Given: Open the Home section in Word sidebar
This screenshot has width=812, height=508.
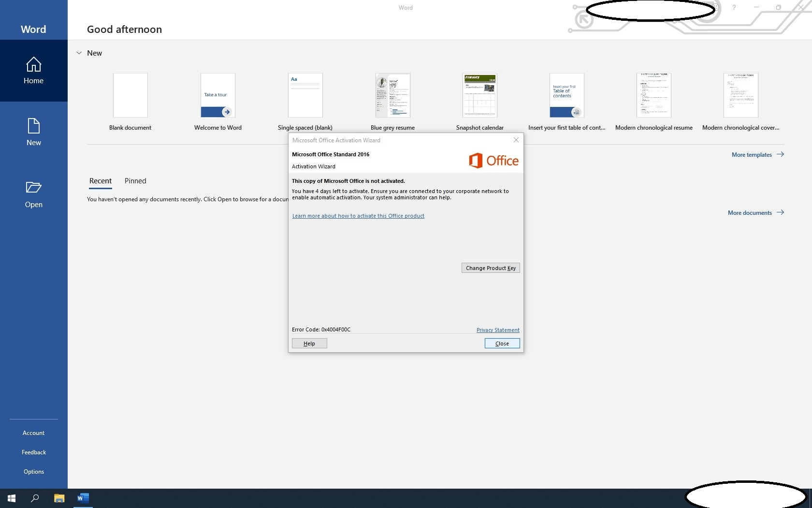Looking at the screenshot, I should pyautogui.click(x=33, y=71).
